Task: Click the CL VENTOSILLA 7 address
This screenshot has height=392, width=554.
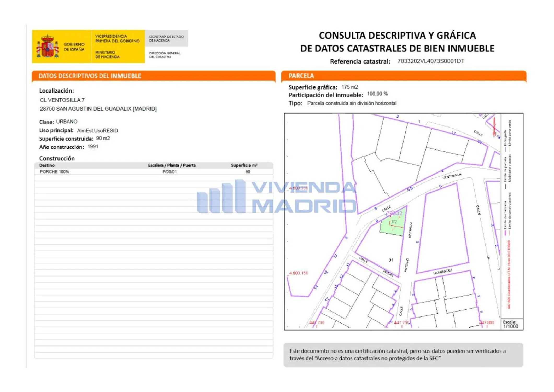Action: (62, 100)
